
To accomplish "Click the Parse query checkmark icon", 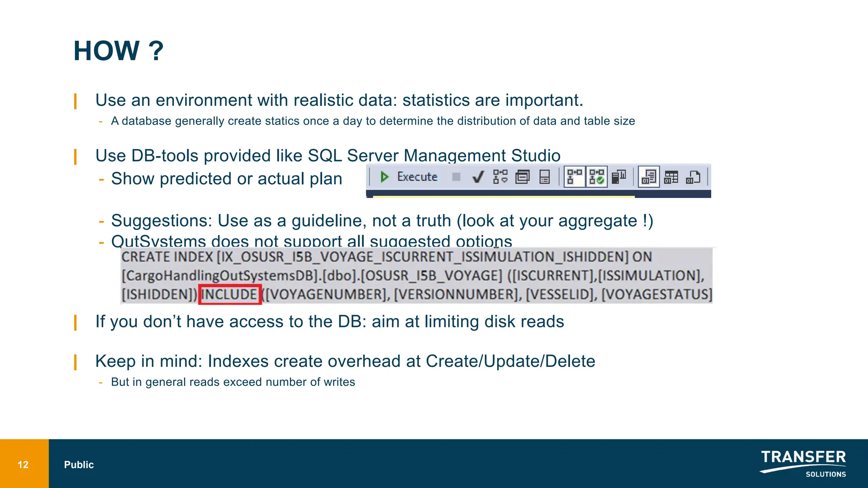I will pyautogui.click(x=478, y=177).
